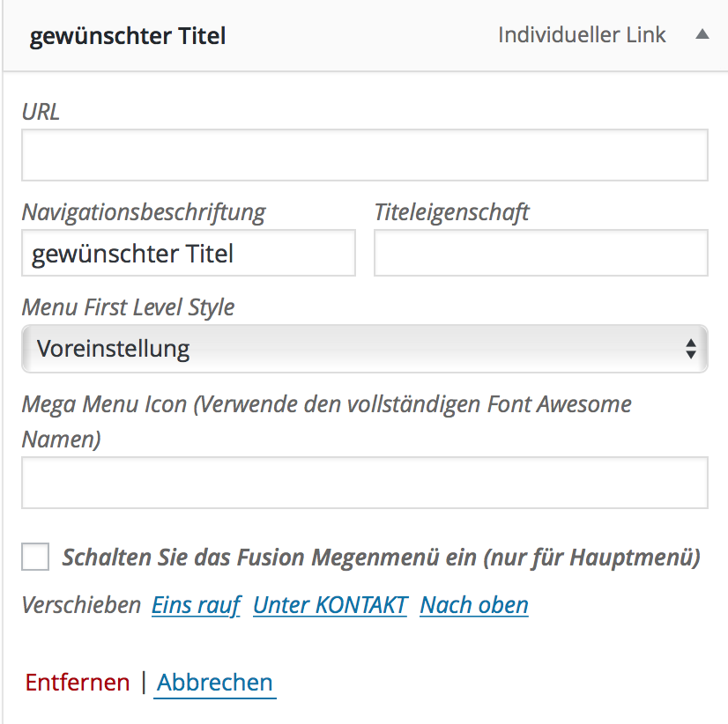Cancel editing with the Abbrechen link
Screen dimensions: 728x724
(214, 683)
